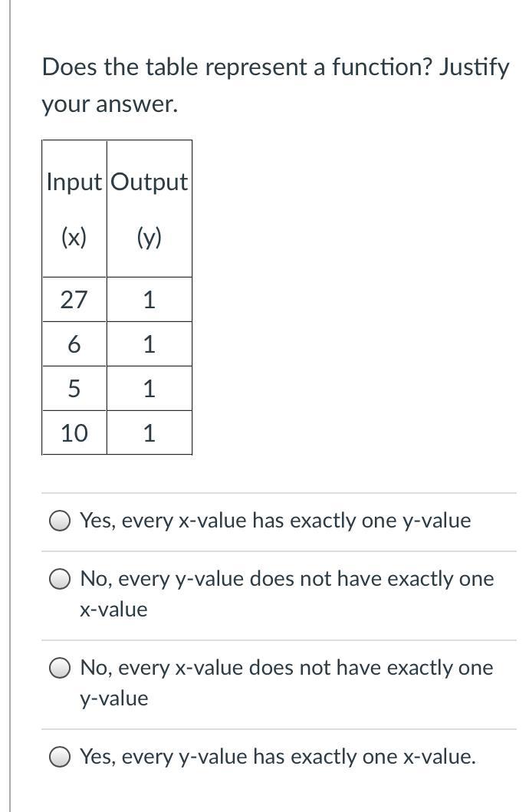Select the input cell containing 5
The width and height of the screenshot is (529, 812).
click(74, 389)
